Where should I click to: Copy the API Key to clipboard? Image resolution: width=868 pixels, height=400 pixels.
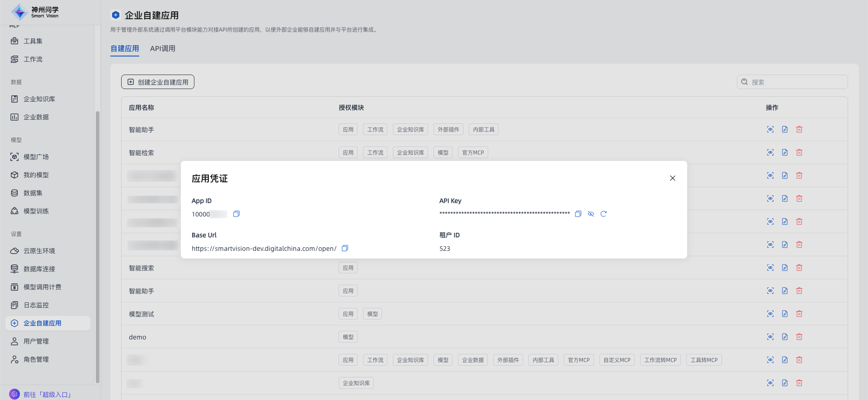(578, 214)
